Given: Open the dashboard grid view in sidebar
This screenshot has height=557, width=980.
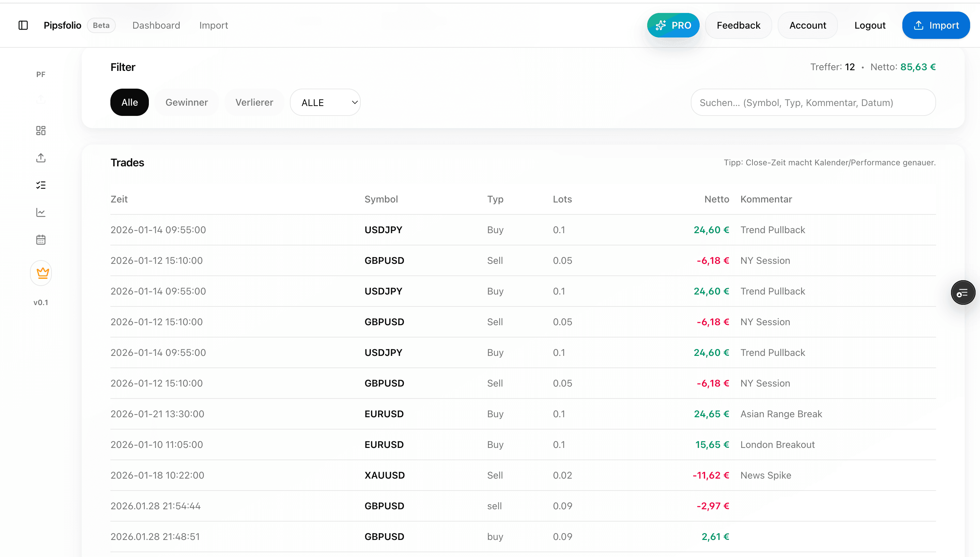Looking at the screenshot, I should (41, 130).
